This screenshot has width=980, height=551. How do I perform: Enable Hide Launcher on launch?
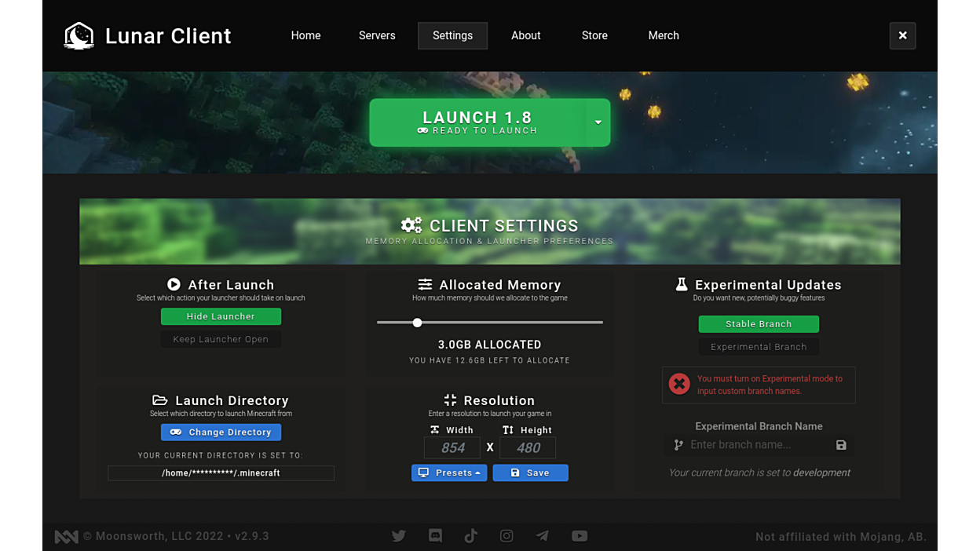(x=221, y=316)
